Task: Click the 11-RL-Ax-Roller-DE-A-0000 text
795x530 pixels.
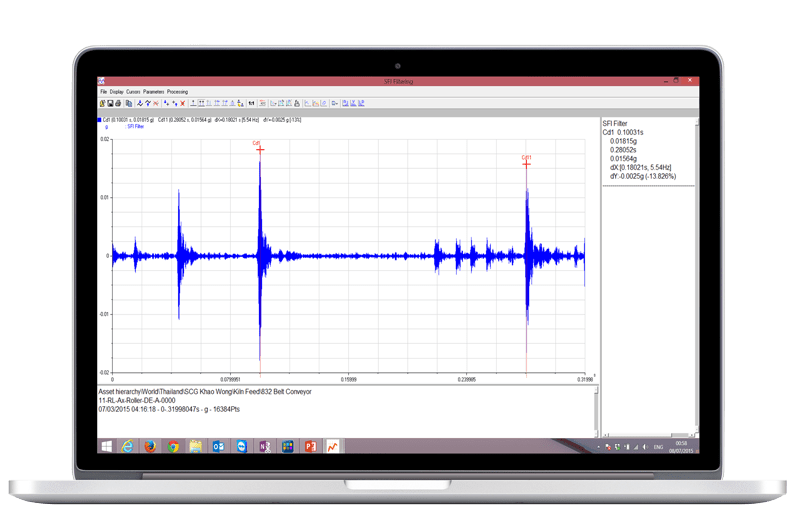Action: [x=137, y=400]
